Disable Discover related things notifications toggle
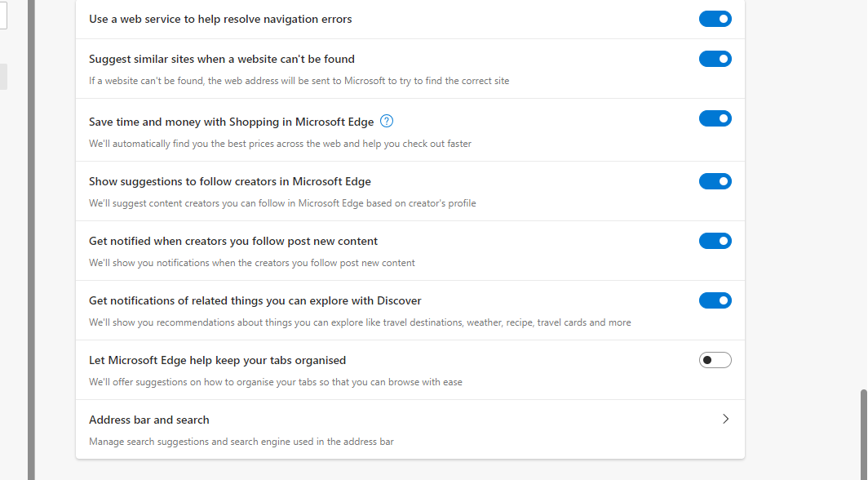 (715, 300)
